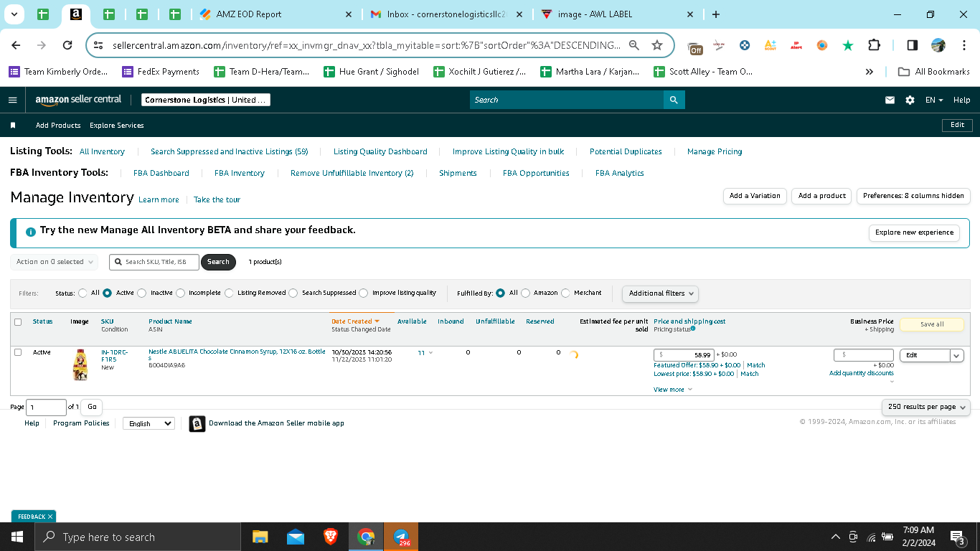Open the Mail app on the taskbar

pos(295,537)
